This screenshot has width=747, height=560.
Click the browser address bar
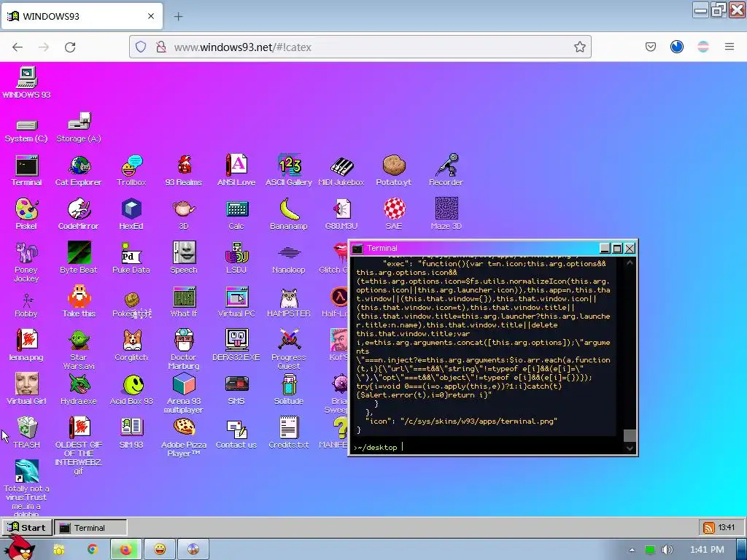click(x=360, y=47)
